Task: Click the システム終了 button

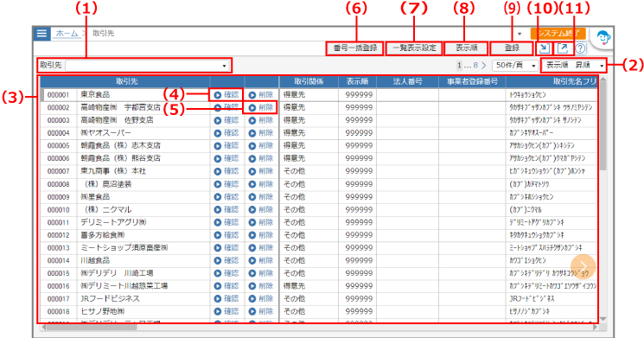Action: click(558, 33)
